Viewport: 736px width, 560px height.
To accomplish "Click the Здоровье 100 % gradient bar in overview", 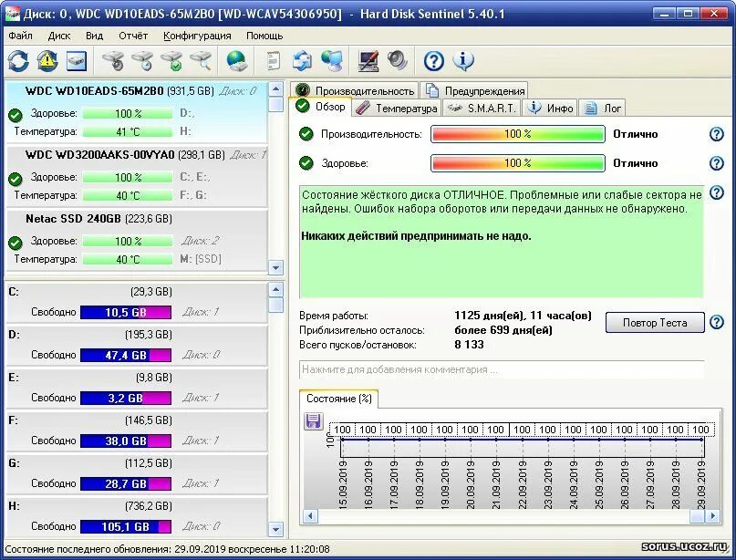I will (518, 163).
